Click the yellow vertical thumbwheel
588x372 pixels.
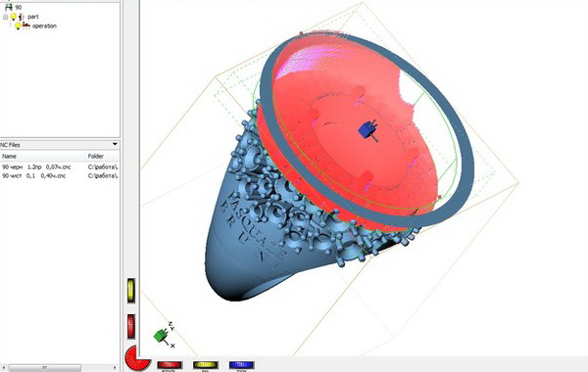click(x=131, y=291)
